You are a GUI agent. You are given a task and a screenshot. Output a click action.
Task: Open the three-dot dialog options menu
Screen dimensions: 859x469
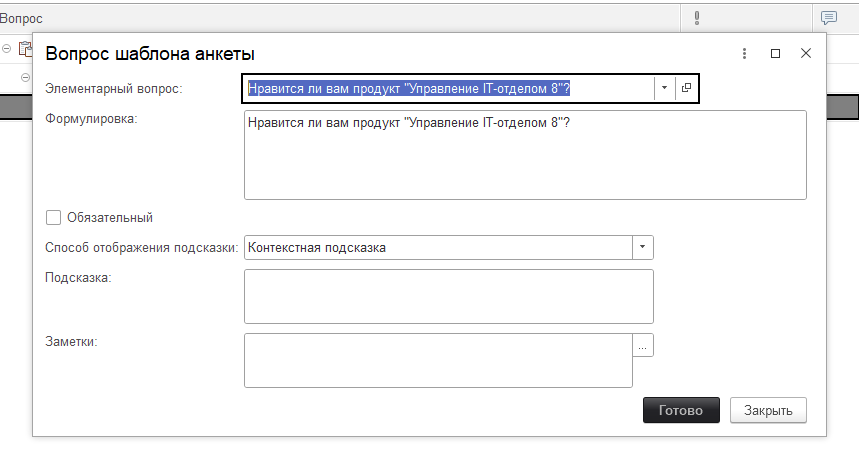click(744, 54)
